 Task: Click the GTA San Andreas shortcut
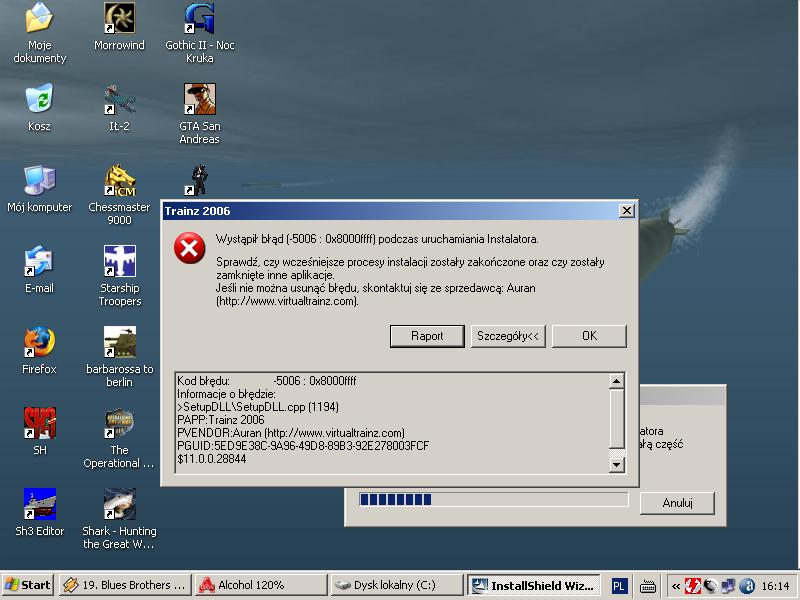pos(199,113)
